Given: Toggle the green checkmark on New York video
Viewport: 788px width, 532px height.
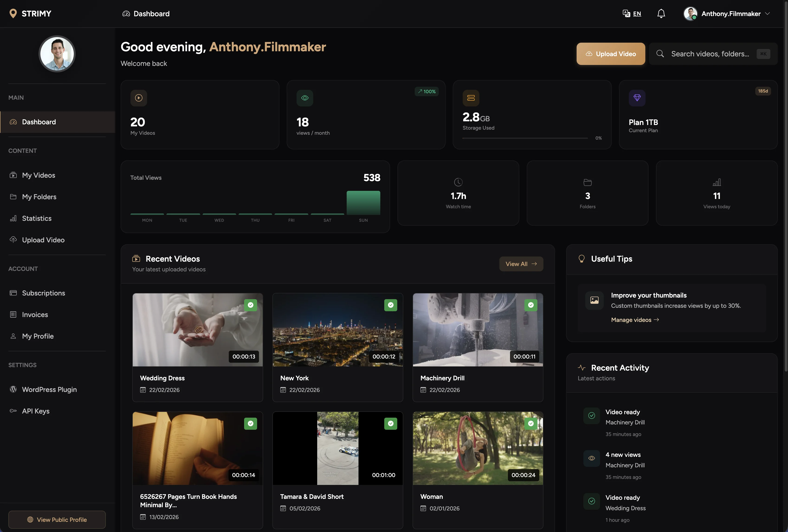Looking at the screenshot, I should (x=391, y=305).
